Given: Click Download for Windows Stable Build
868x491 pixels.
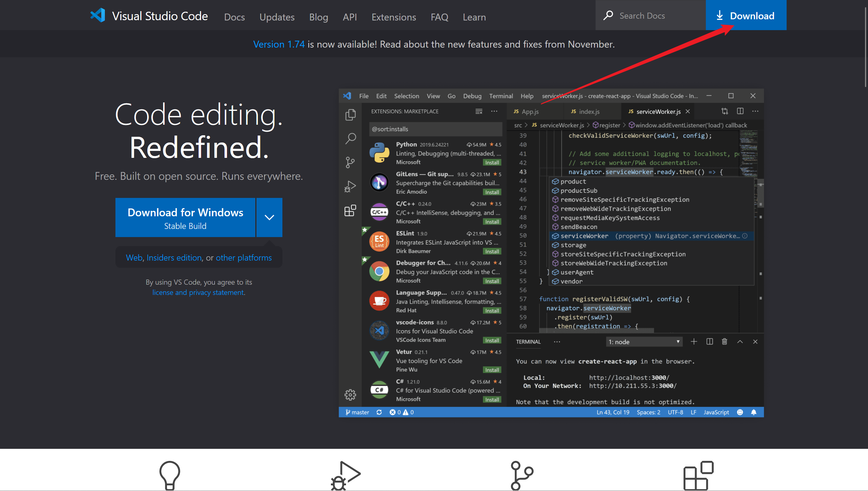Looking at the screenshot, I should 185,217.
